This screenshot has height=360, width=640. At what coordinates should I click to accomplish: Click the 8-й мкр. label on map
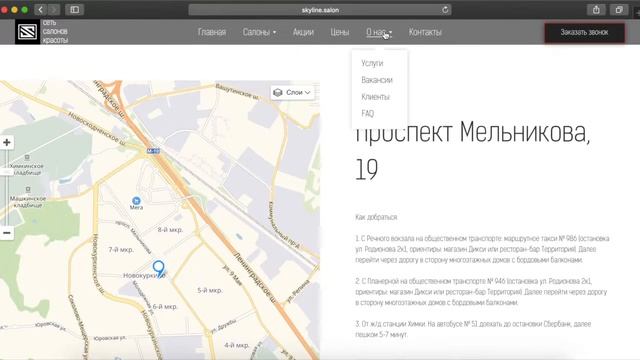tap(170, 230)
